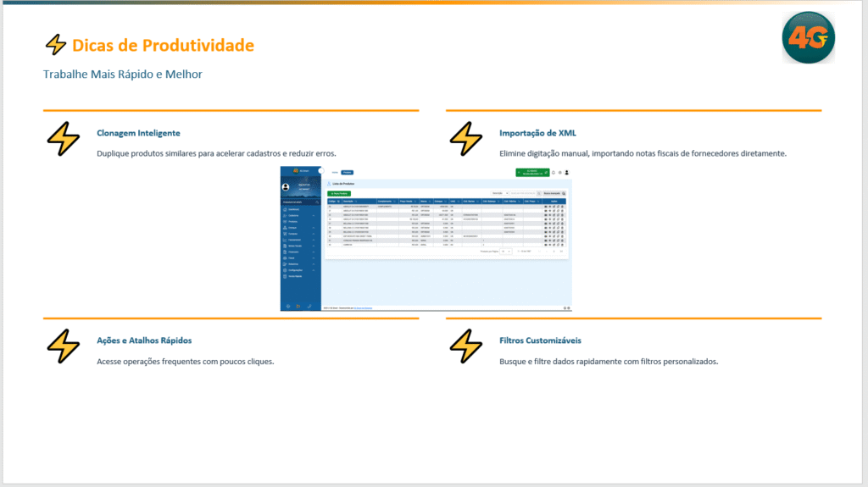Screen dimensions: 868x487
Task: Toggle the sidebar collapse circle in embedded app
Action: [x=321, y=171]
